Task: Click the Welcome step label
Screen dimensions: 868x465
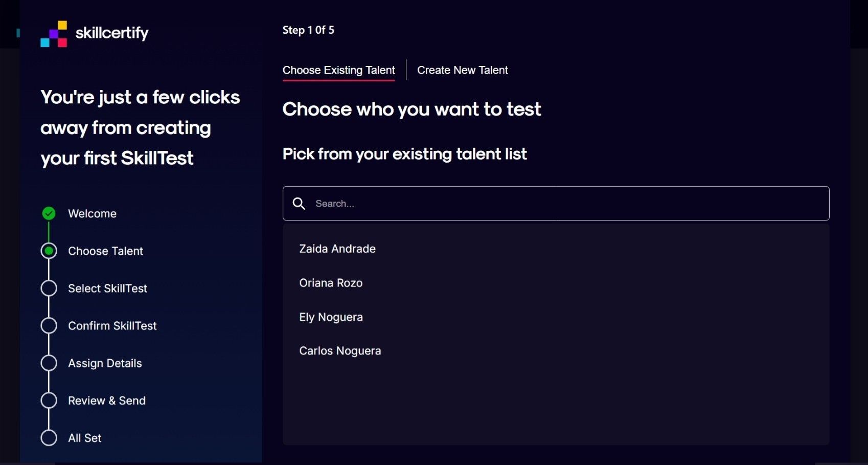Action: coord(93,213)
